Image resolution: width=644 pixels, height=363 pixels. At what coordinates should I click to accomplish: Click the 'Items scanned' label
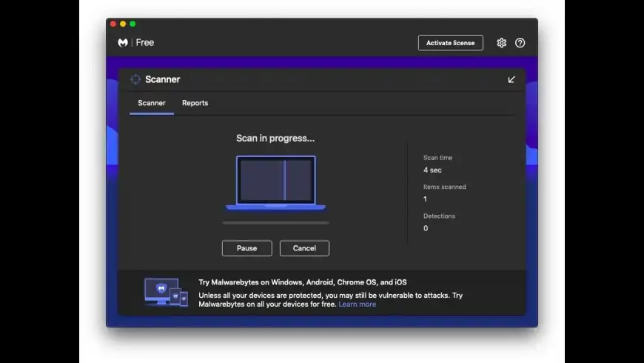coord(444,187)
